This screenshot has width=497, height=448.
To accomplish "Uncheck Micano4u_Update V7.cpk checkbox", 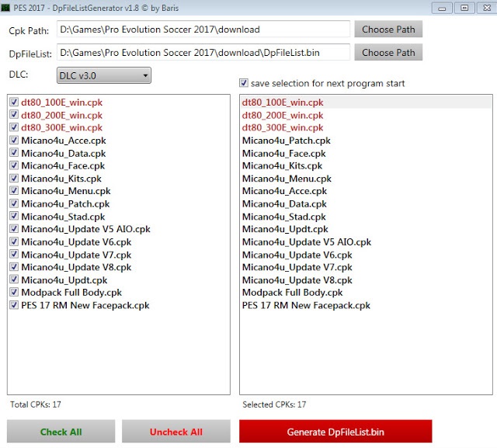I will coord(14,255).
